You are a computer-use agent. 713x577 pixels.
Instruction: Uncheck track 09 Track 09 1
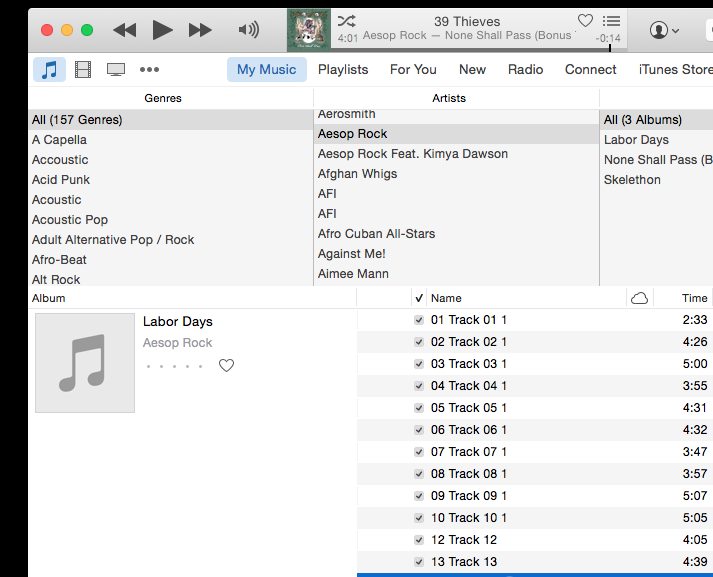coord(419,496)
